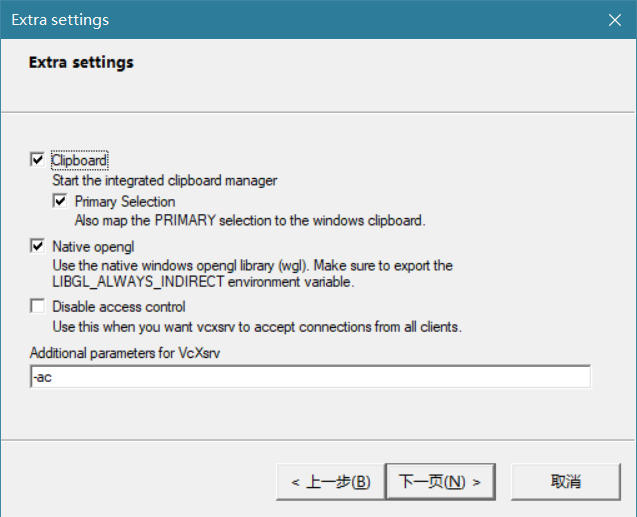
Task: Disable the Native opengl checkbox
Action: 37,246
